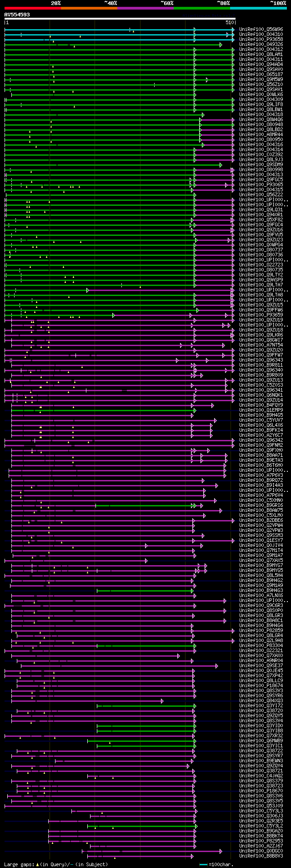Select hit label UniRef100_O65187

coord(261,74)
